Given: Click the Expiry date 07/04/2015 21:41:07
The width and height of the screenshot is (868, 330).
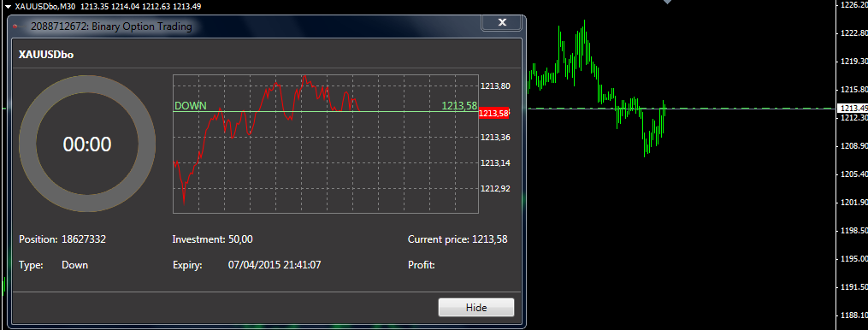Looking at the screenshot, I should (275, 265).
